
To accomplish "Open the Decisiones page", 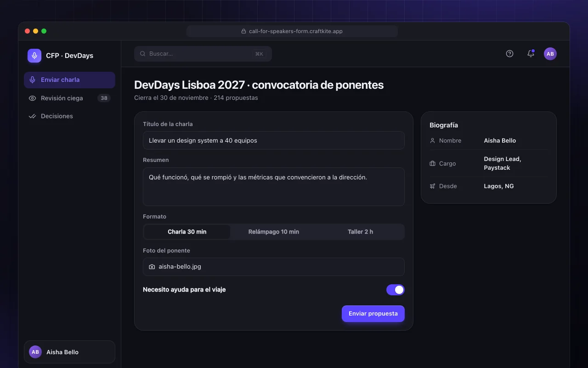I will click(x=69, y=116).
